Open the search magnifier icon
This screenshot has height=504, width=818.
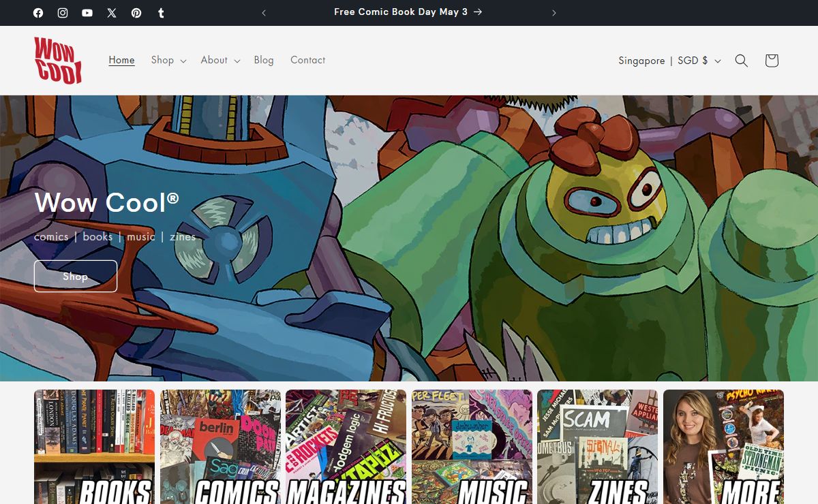[742, 61]
